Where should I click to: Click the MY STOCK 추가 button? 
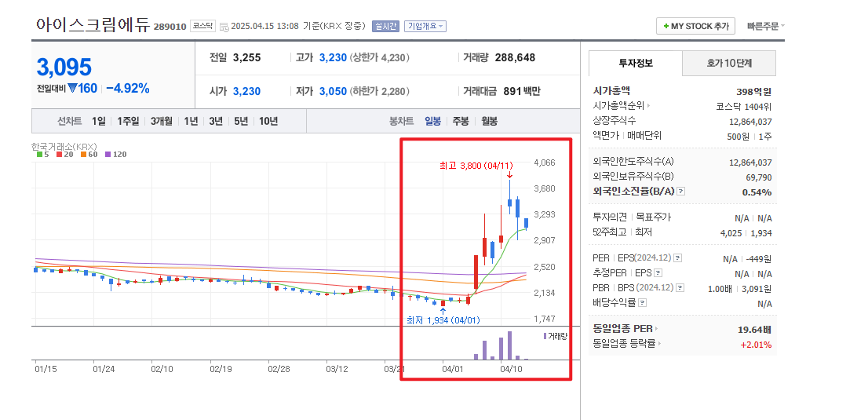696,26
